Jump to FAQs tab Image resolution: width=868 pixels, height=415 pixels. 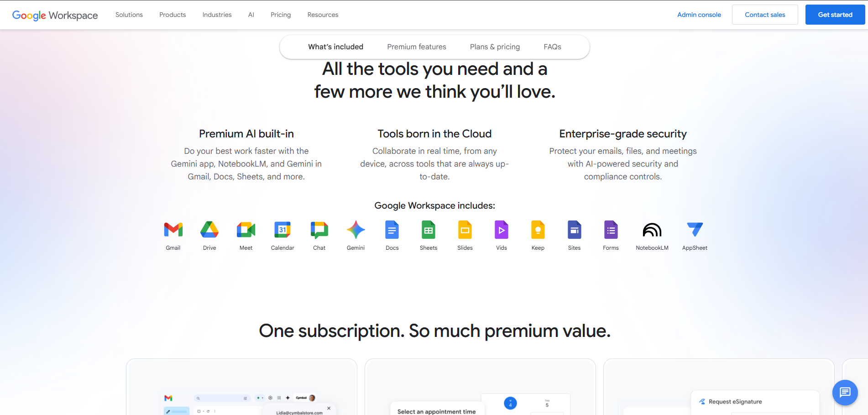point(553,47)
